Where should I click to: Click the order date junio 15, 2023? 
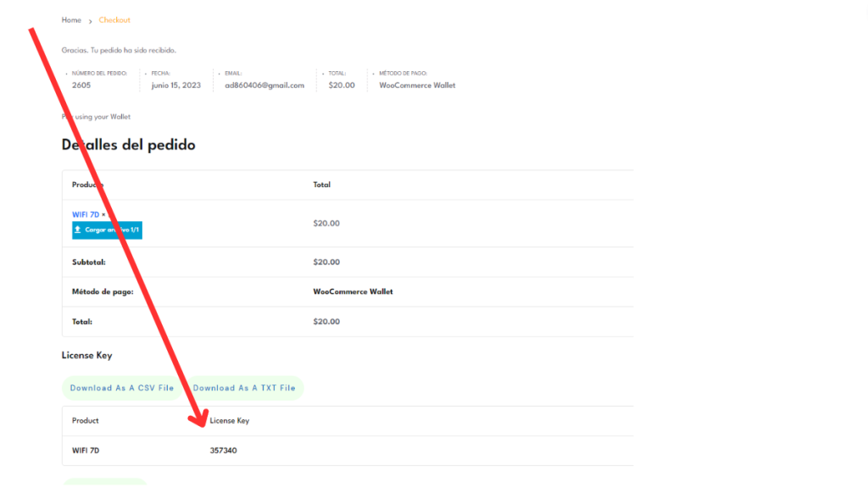coord(175,86)
